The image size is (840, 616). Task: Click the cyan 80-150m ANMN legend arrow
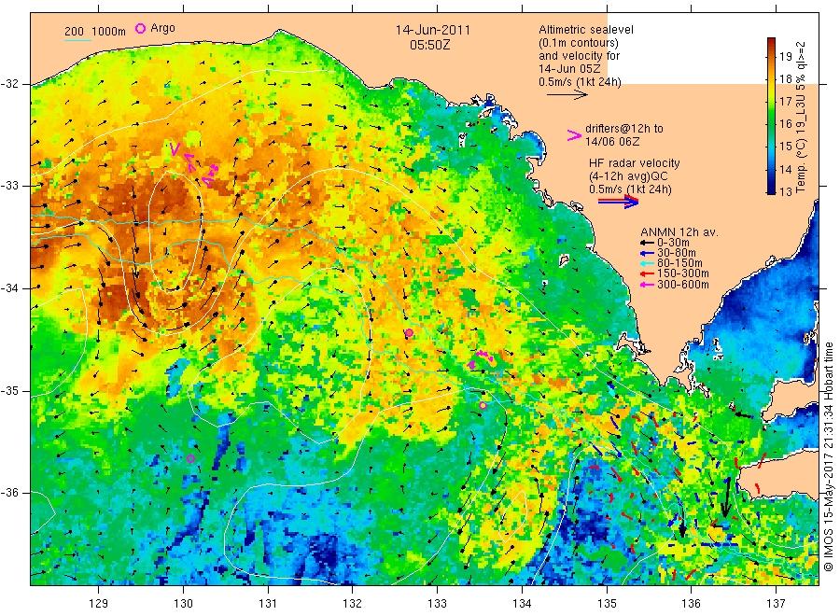tap(647, 263)
